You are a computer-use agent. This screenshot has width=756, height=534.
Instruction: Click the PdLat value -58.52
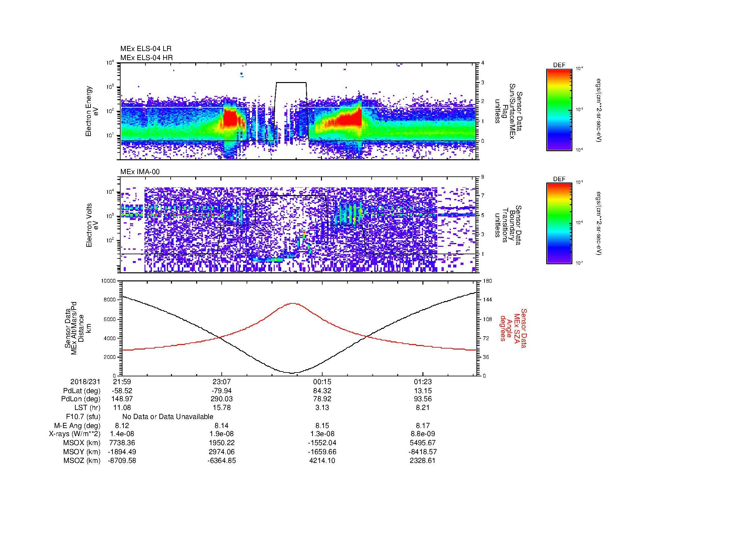pos(122,391)
